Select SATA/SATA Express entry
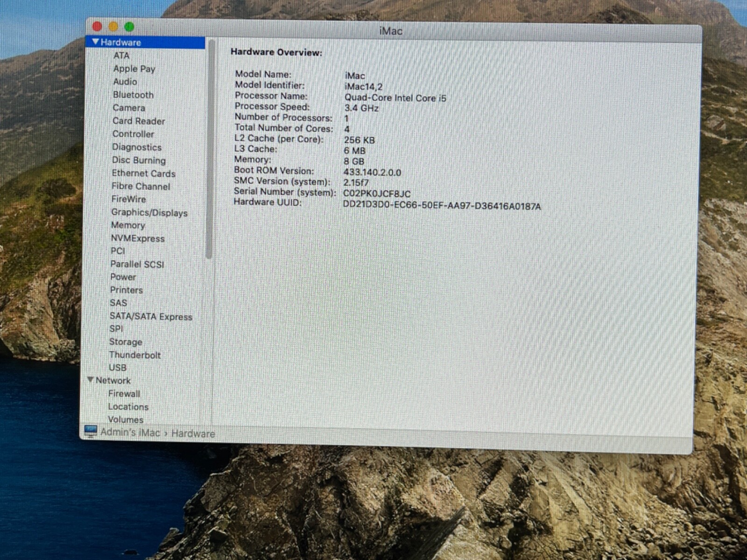 [x=151, y=316]
